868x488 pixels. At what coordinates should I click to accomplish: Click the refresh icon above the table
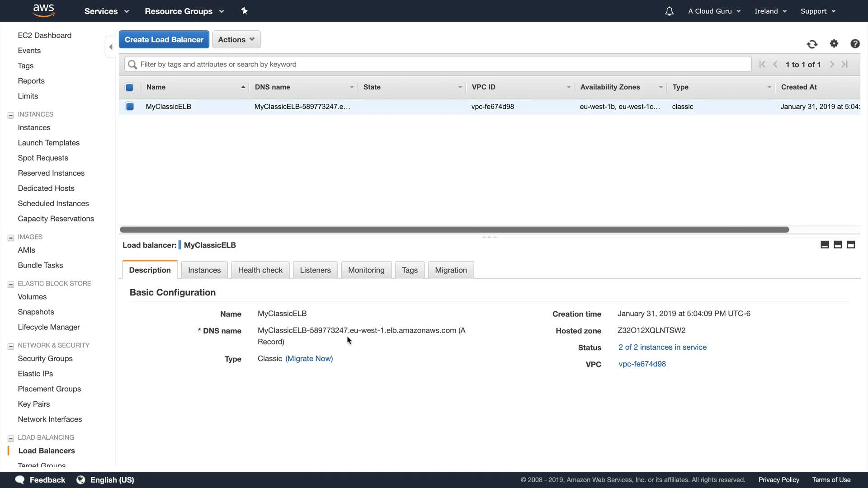tap(812, 44)
